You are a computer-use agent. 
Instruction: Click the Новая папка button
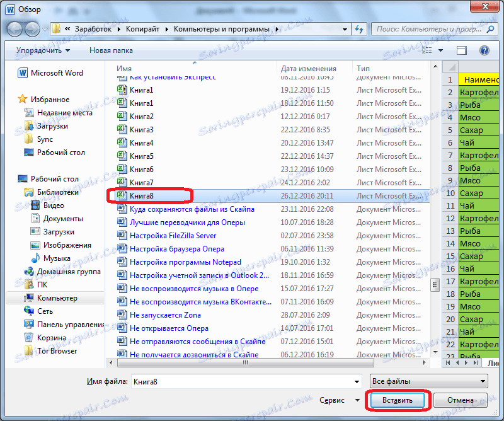[x=111, y=50]
